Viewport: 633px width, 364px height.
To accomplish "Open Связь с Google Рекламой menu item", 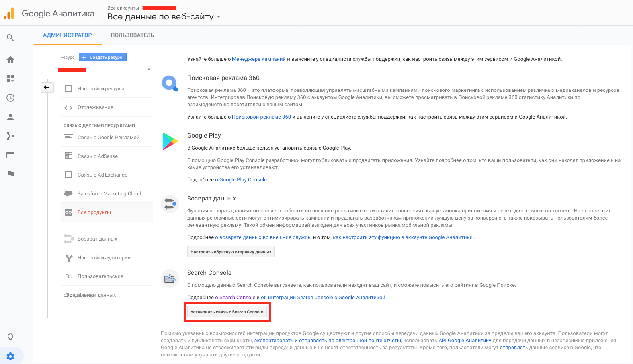I will (x=107, y=138).
